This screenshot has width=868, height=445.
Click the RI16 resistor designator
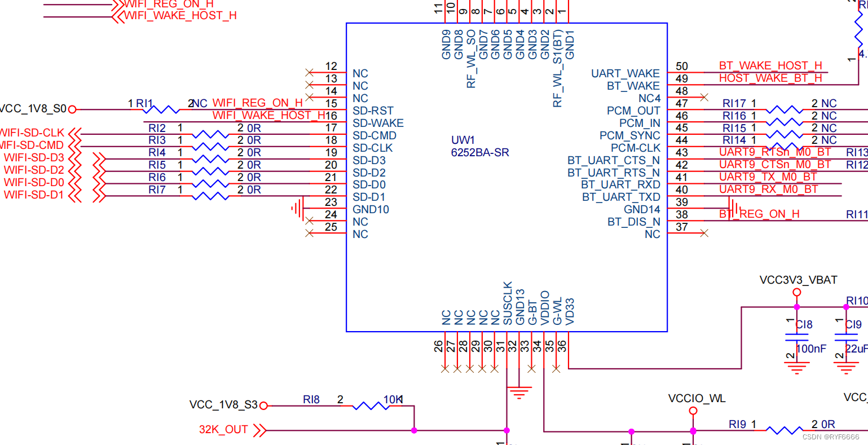[x=734, y=116]
